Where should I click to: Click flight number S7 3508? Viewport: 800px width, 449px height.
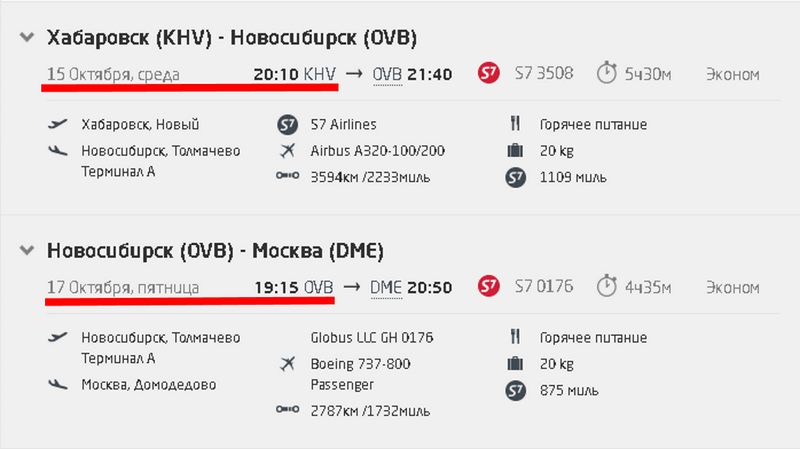(543, 74)
